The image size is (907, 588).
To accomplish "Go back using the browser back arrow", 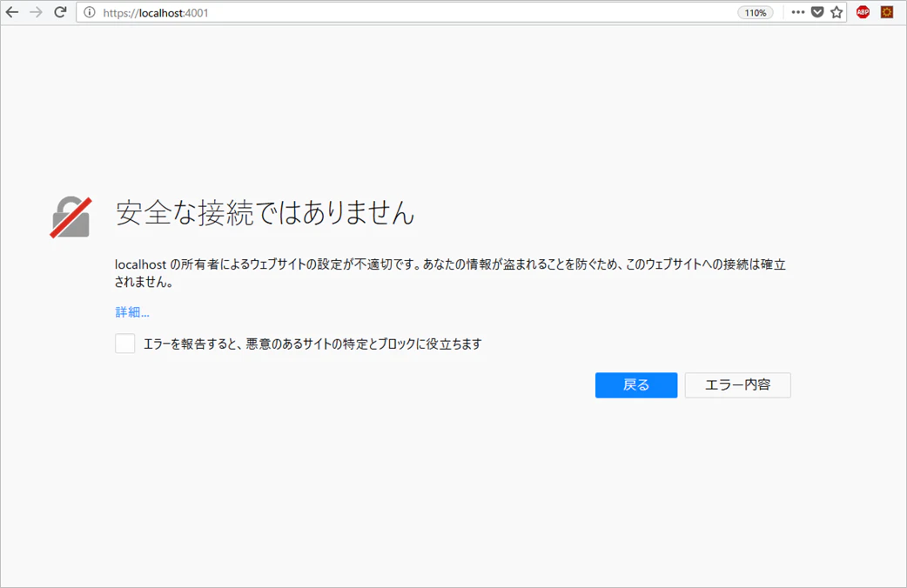I will click(x=12, y=12).
